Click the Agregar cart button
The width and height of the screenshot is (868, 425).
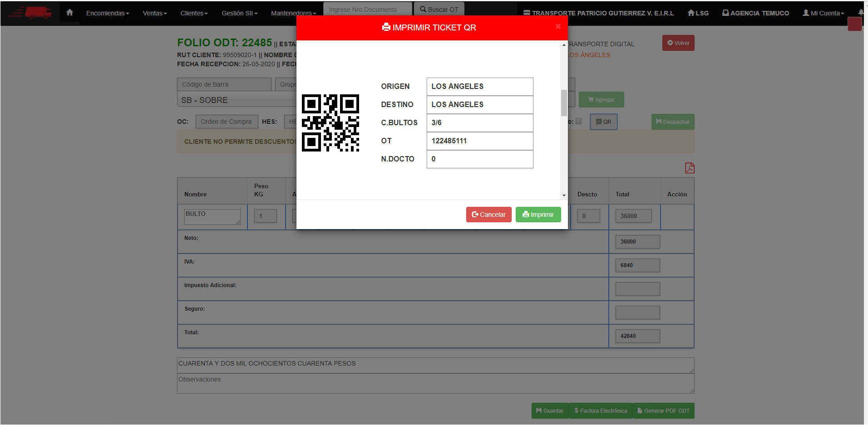click(x=602, y=100)
